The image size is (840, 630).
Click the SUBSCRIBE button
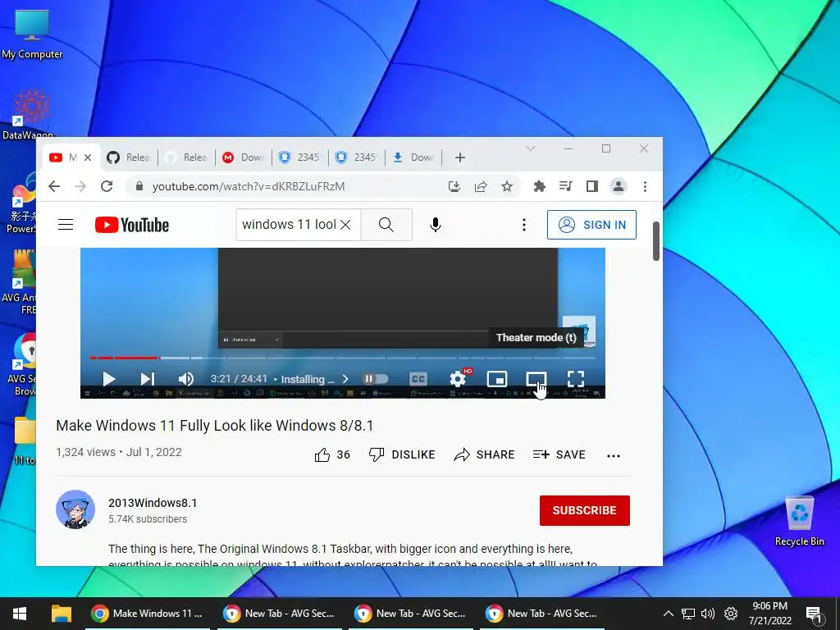tap(584, 510)
